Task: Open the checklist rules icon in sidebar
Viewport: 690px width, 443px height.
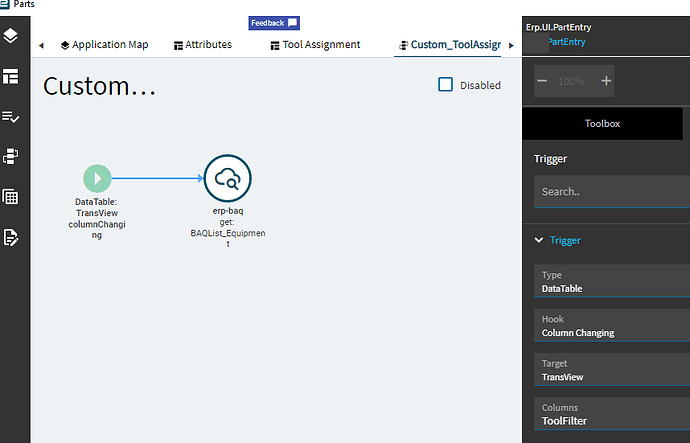Action: click(11, 117)
